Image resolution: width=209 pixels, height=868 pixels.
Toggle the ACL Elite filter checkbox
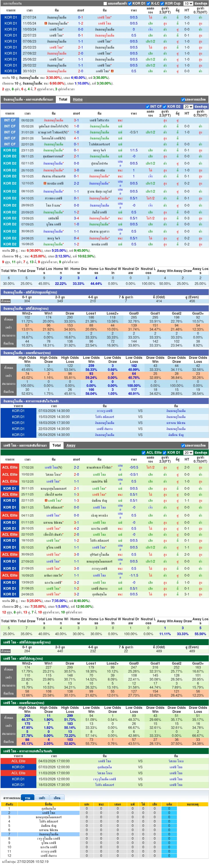[143, 453]
